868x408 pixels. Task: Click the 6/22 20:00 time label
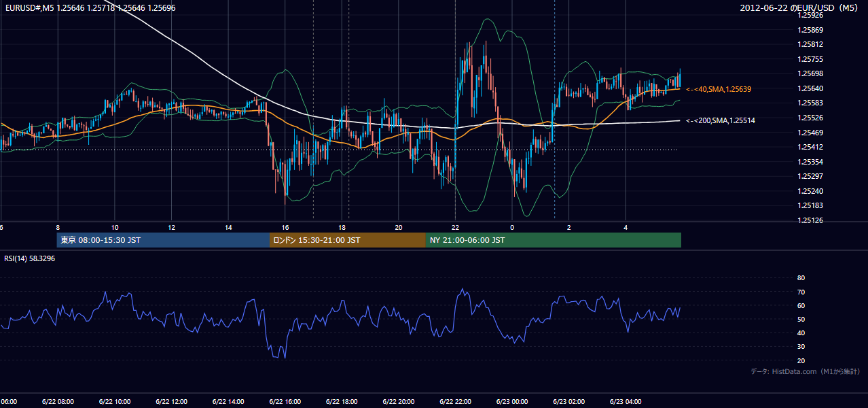click(x=398, y=401)
